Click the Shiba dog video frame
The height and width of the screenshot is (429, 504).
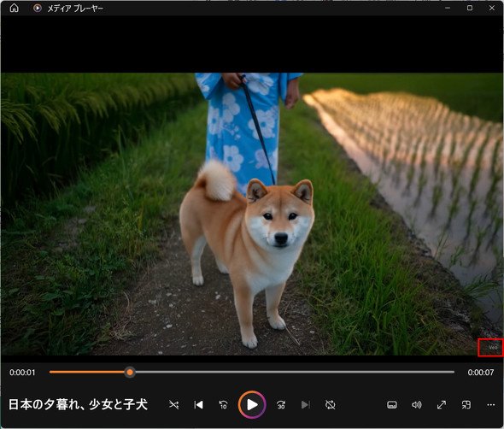pyautogui.click(x=252, y=214)
